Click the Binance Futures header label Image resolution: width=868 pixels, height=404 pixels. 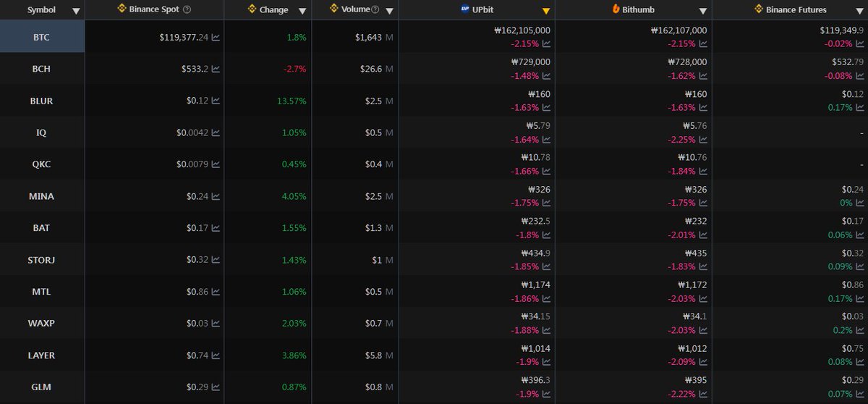tap(796, 10)
